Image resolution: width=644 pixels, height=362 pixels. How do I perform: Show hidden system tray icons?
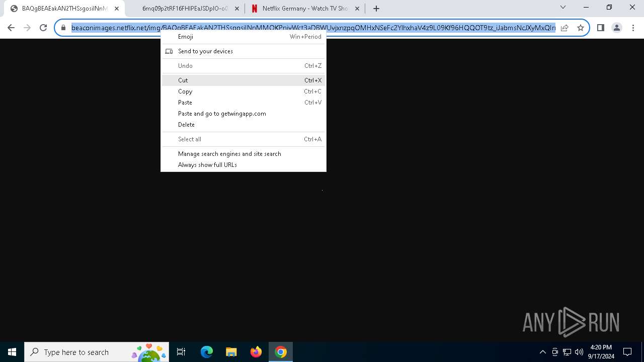[x=542, y=352]
